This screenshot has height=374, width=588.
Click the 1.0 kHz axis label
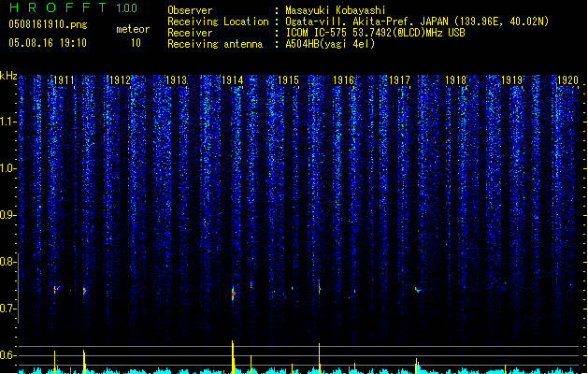click(x=8, y=168)
